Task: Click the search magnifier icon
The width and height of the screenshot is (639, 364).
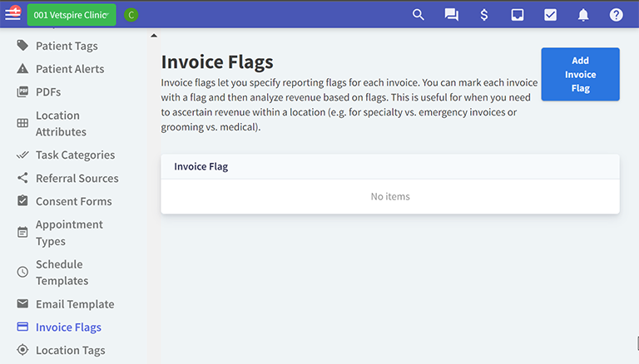Action: 419,14
